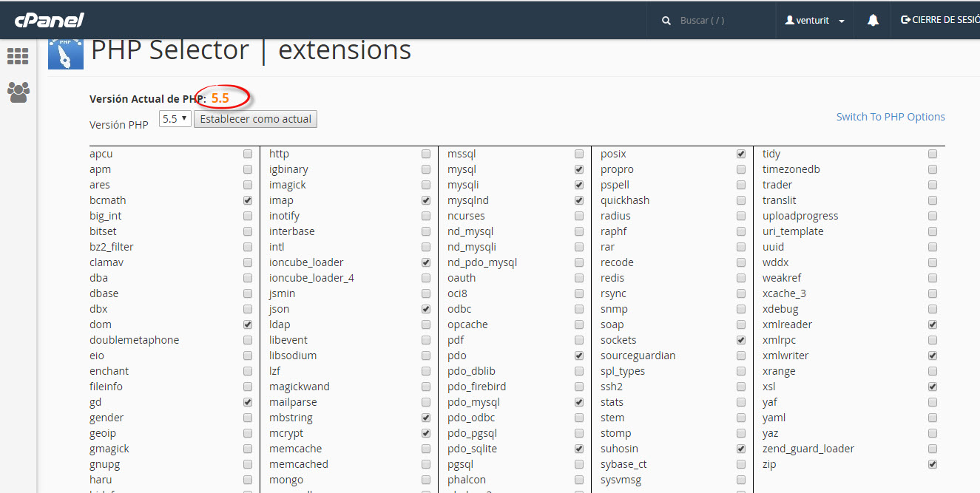Click the grid home icon in sidebar
This screenshot has height=493, width=980.
pyautogui.click(x=18, y=56)
